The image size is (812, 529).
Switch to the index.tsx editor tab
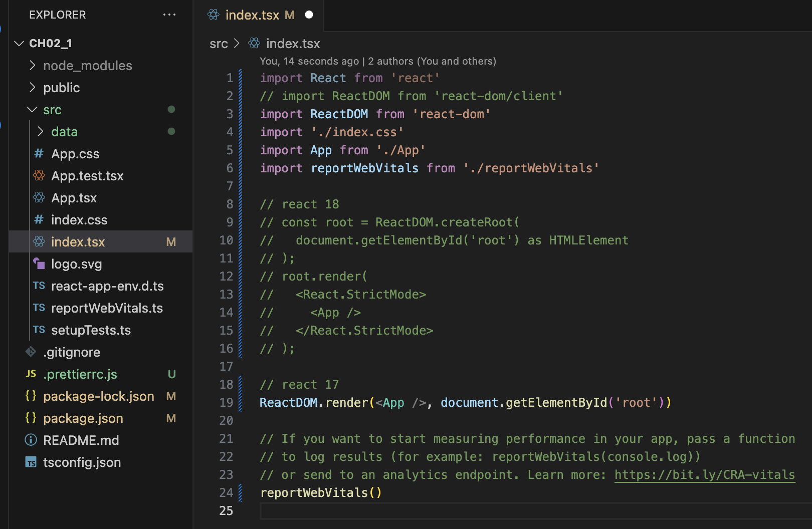[x=259, y=15]
